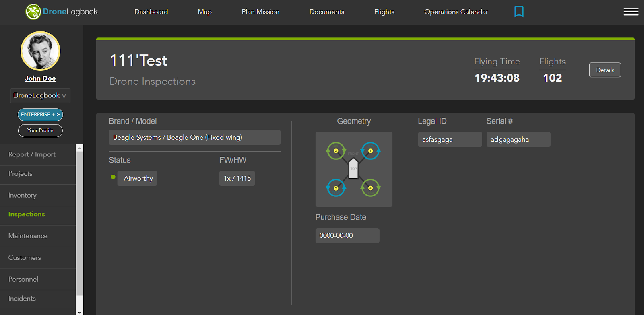Click the Legal ID field asfasgaga
The image size is (644, 315).
point(450,139)
